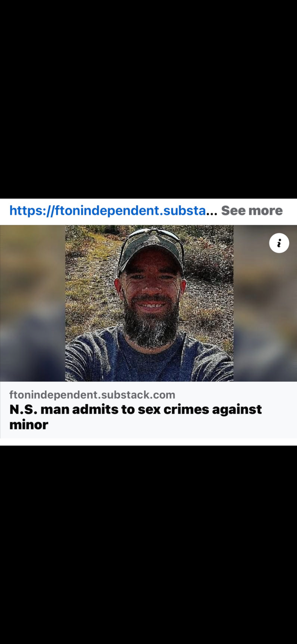Dismiss the view by tapping black area above the post
Viewport: 297px width, 644px height.
click(148, 99)
